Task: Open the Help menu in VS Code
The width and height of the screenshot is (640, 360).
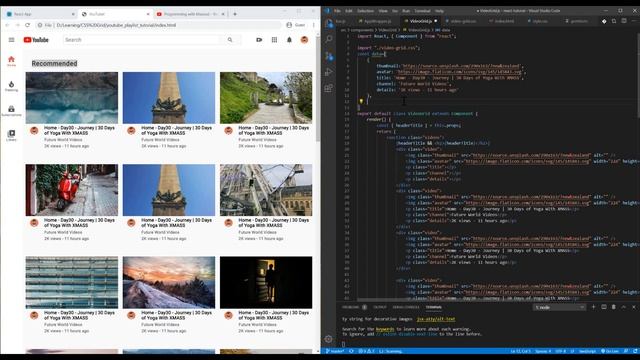Action: tap(439, 11)
